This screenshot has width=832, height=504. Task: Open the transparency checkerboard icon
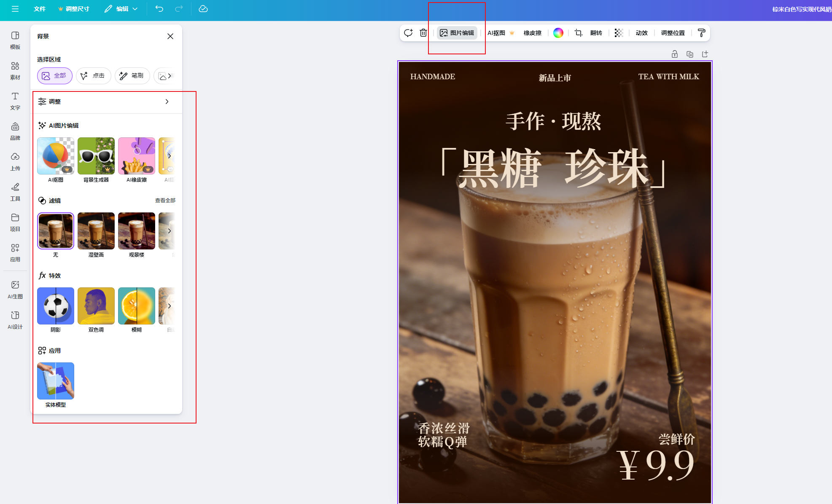(x=619, y=33)
